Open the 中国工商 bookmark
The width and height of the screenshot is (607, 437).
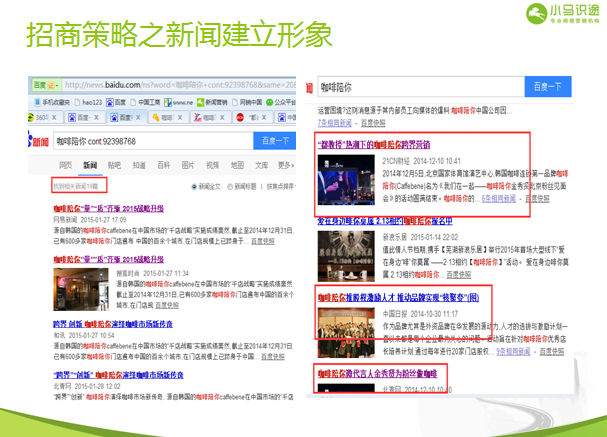[x=145, y=102]
